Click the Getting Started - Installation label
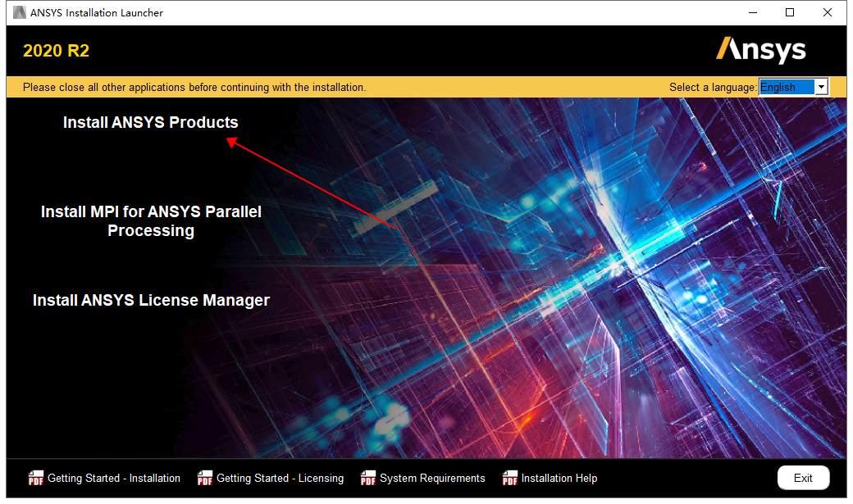 114,478
